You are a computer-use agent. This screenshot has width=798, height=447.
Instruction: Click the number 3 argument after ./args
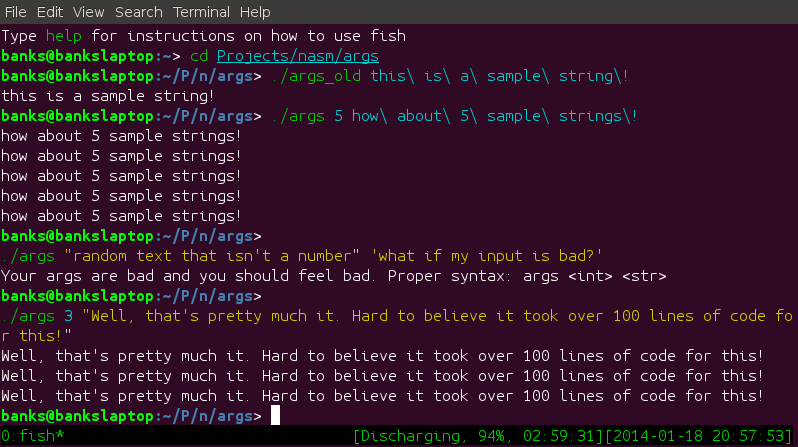tap(69, 316)
